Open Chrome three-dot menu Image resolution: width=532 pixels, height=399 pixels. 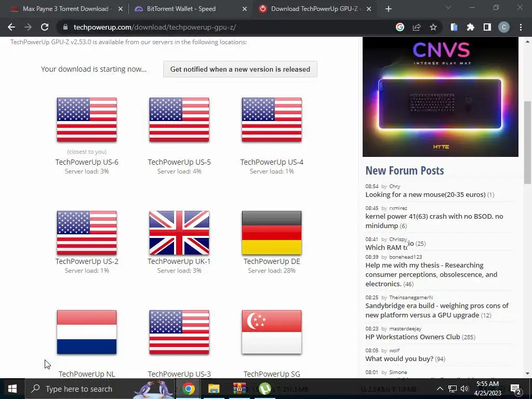click(521, 27)
